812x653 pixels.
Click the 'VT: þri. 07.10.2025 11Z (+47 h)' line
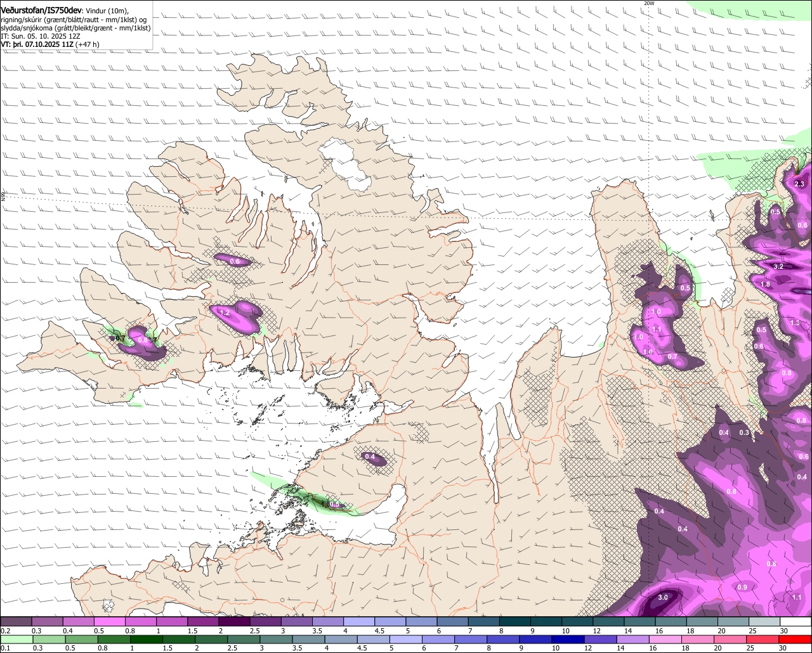(x=50, y=44)
